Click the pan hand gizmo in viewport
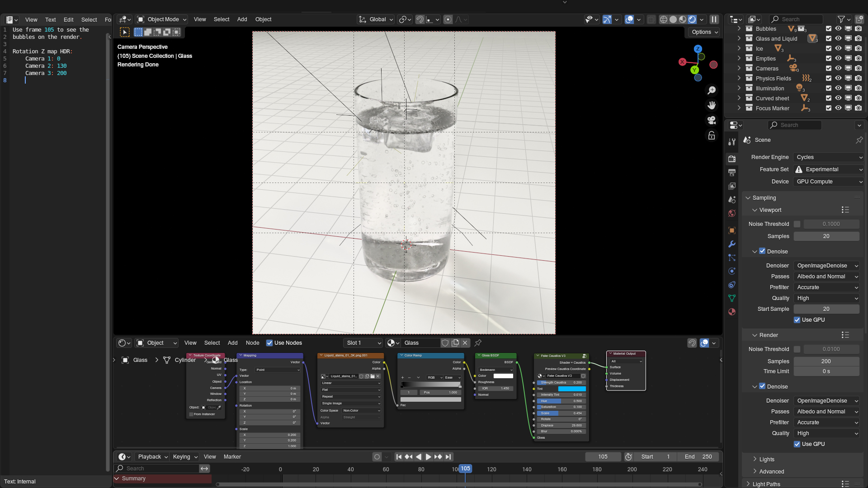Viewport: 868px width, 488px height. click(x=712, y=105)
